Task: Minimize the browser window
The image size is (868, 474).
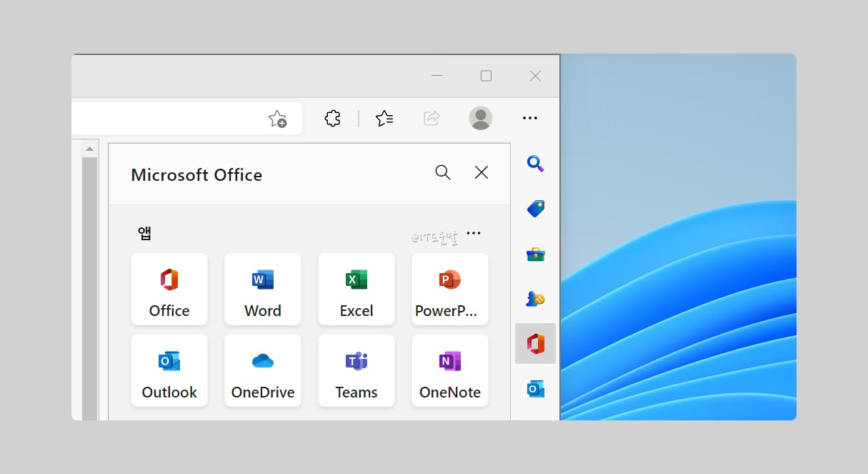Action: pos(437,76)
